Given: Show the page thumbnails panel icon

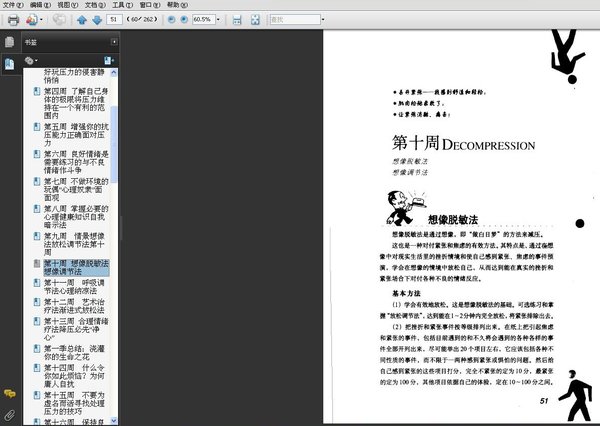Looking at the screenshot, I should [10, 42].
